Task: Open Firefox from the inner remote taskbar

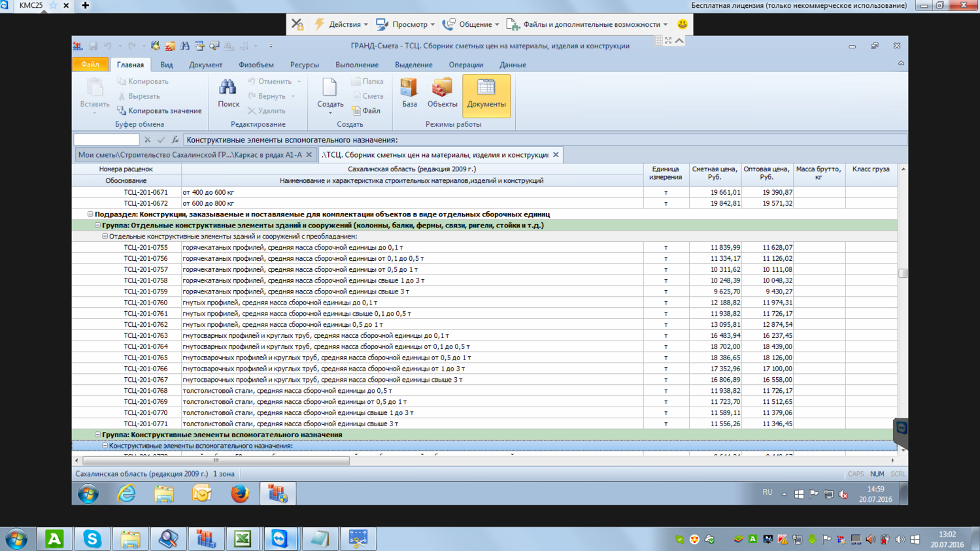Action: click(x=240, y=493)
